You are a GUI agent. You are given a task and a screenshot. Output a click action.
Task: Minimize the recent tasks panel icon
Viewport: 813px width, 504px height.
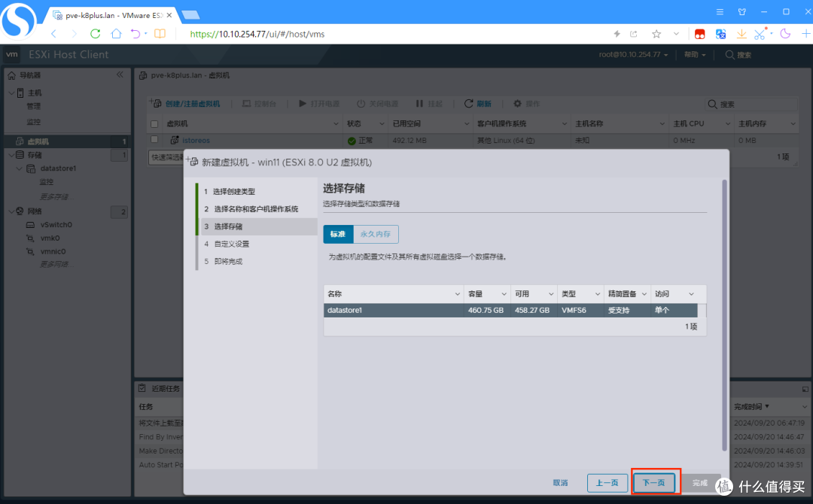point(805,388)
